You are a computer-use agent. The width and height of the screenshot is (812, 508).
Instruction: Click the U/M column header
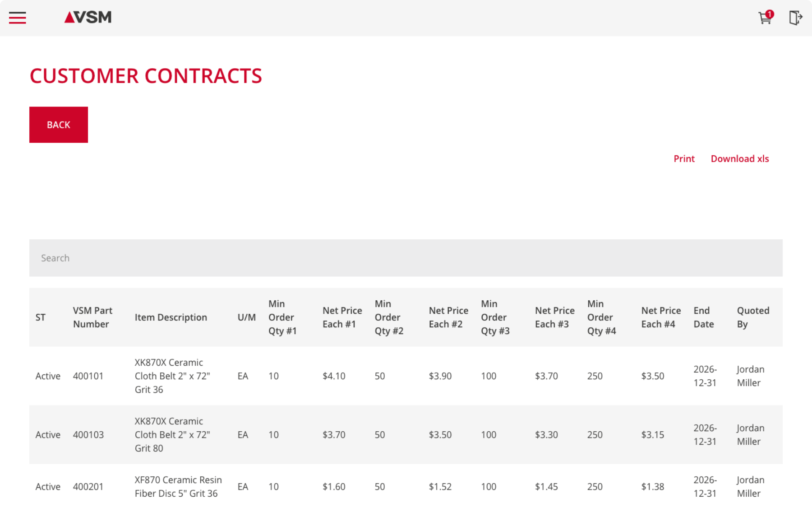(247, 317)
